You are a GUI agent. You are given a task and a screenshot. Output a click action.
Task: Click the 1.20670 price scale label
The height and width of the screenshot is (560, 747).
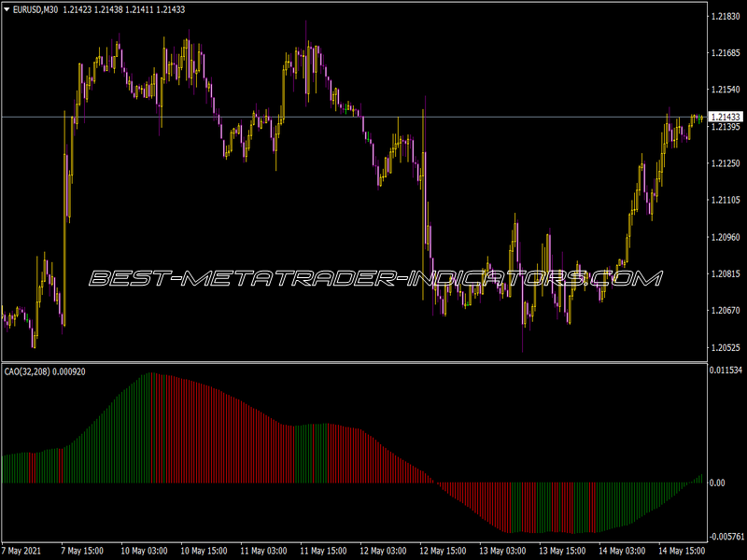[726, 311]
